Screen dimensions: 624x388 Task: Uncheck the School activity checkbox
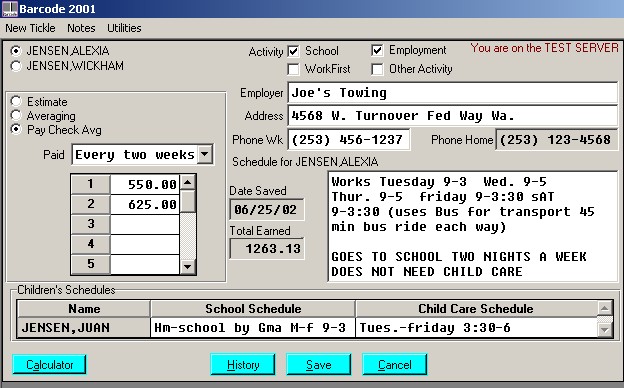coord(293,51)
